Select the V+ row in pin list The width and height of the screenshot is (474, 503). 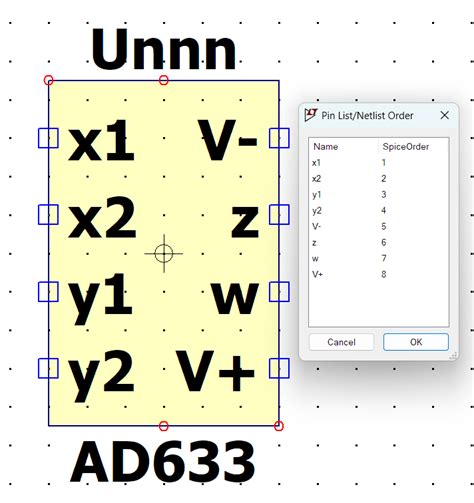[379, 274]
